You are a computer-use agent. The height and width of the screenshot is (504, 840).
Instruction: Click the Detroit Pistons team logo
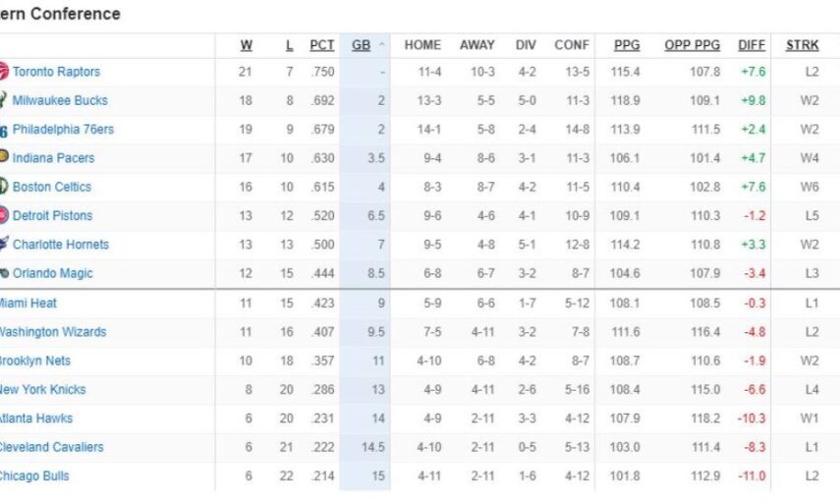4,215
